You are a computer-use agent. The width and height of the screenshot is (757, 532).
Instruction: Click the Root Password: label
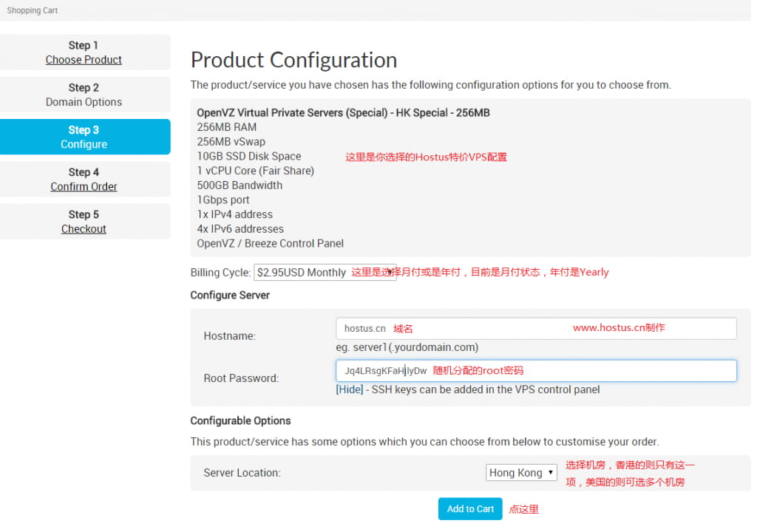click(x=241, y=378)
